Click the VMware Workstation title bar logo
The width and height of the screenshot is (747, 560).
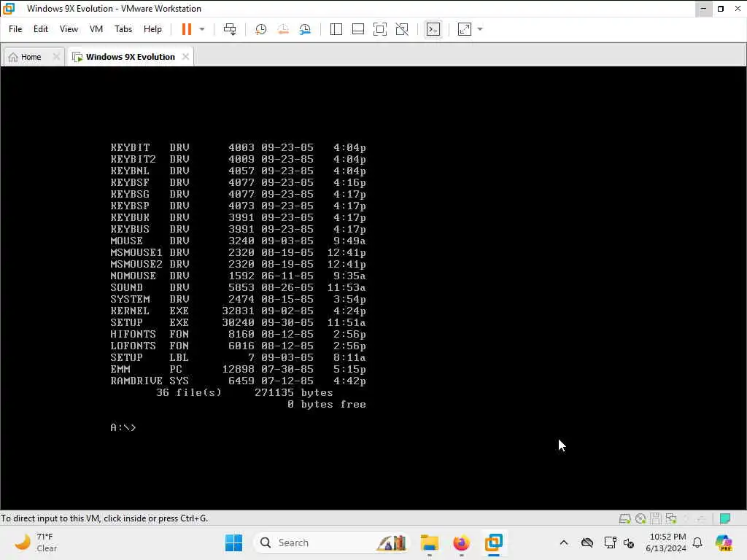(x=9, y=9)
